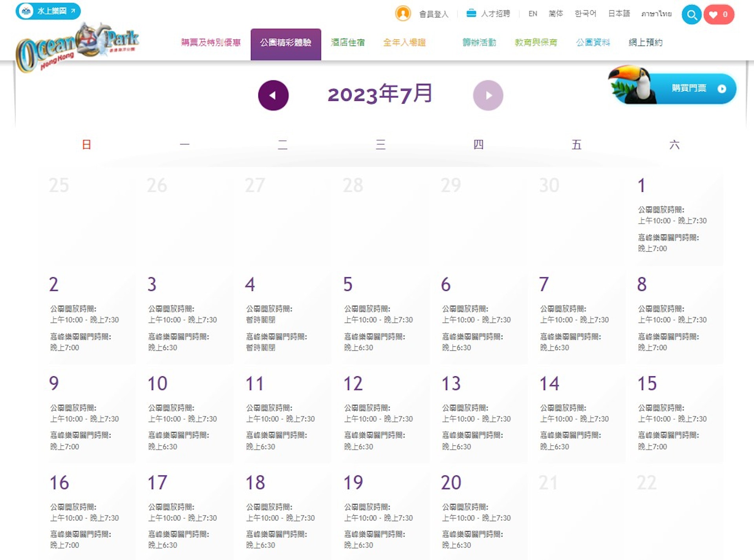Open the wishlist heart icon
This screenshot has width=754, height=560.
pyautogui.click(x=714, y=15)
